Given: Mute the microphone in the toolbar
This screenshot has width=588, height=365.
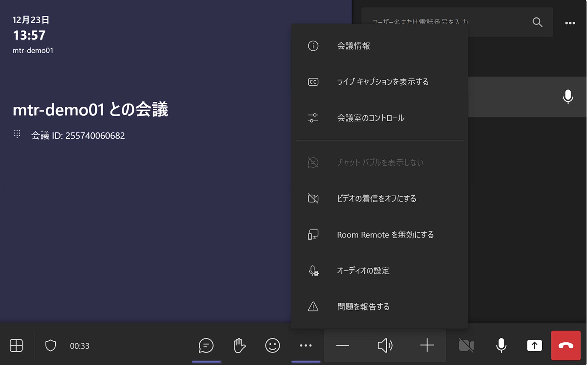Looking at the screenshot, I should 501,345.
